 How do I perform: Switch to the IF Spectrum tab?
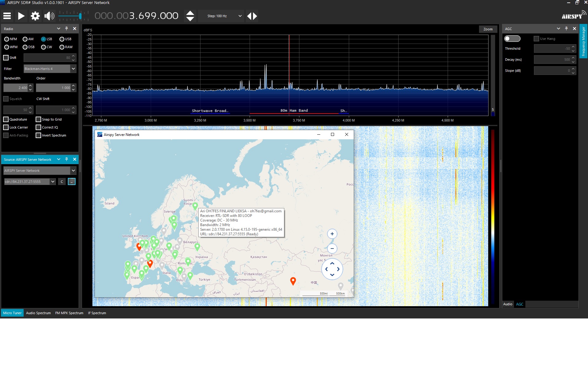click(97, 313)
